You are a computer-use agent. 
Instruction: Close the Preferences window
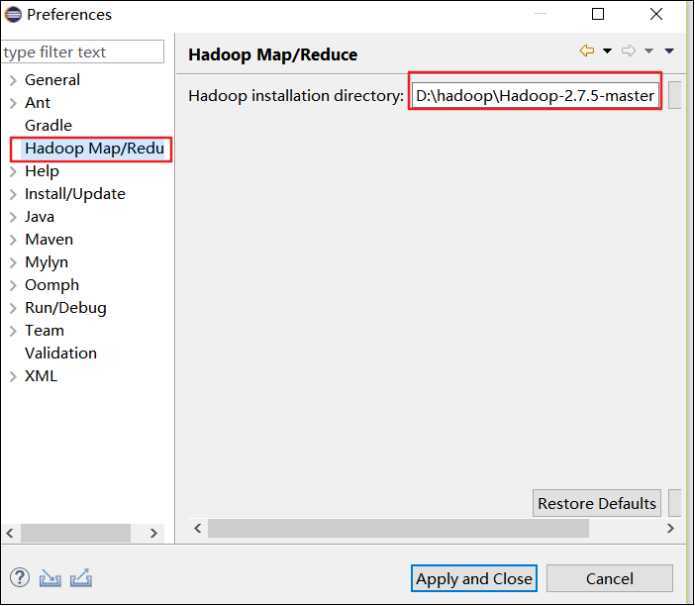[x=656, y=14]
